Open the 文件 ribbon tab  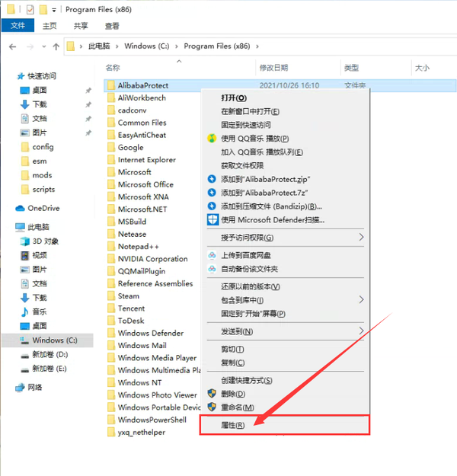[18, 26]
